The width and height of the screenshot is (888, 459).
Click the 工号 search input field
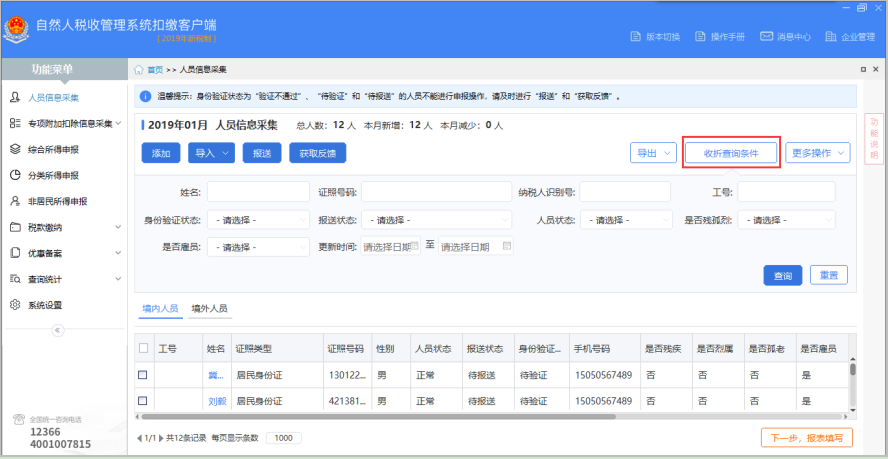786,192
